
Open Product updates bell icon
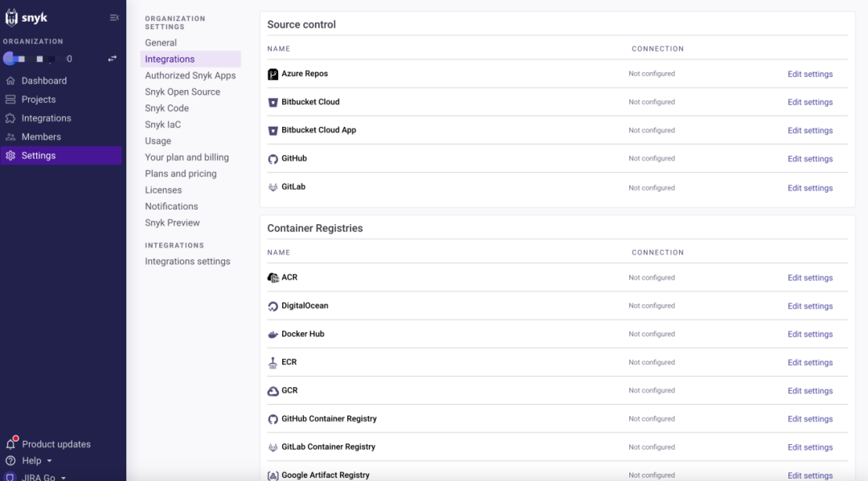(x=11, y=443)
